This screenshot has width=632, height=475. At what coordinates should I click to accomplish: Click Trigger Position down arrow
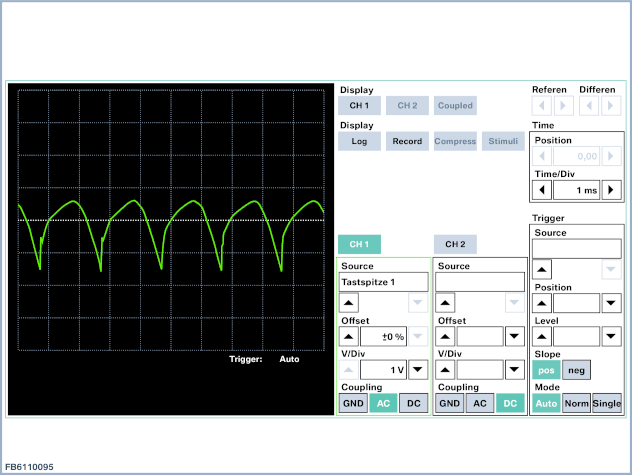(611, 303)
